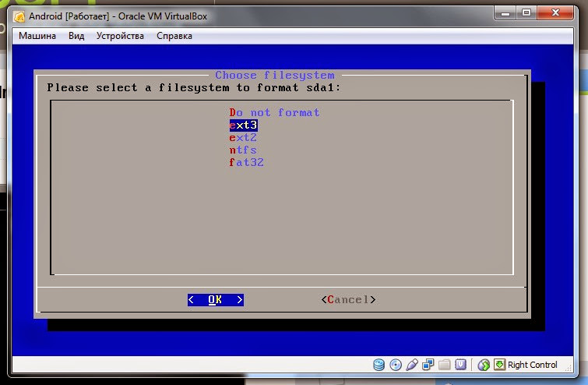Open the Устройства menu
The image size is (588, 385).
point(120,36)
